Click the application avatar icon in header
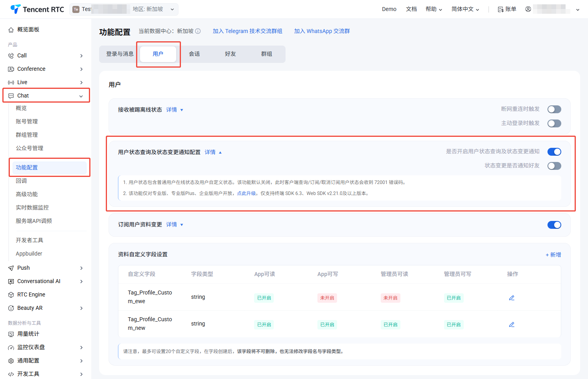 click(x=76, y=9)
